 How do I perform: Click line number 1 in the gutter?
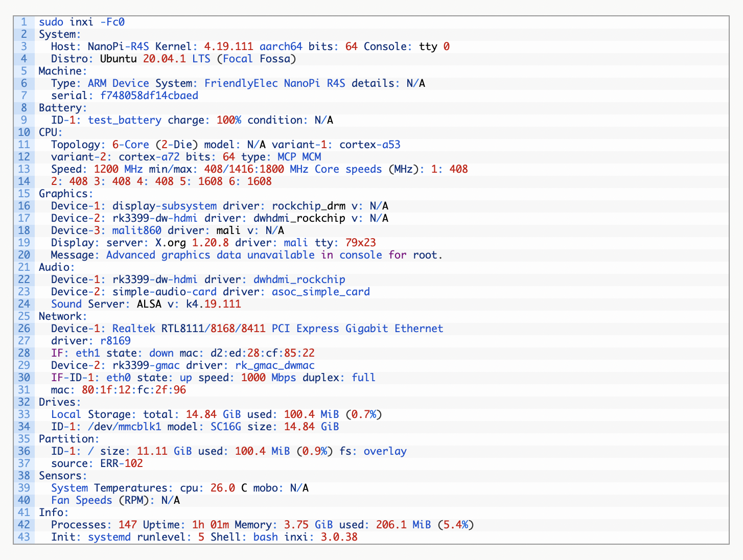(24, 22)
